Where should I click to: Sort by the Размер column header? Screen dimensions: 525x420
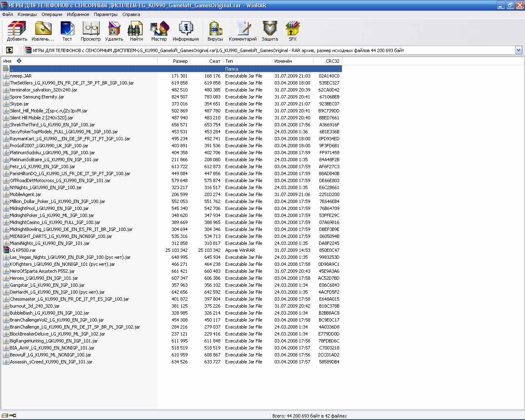[x=174, y=61]
